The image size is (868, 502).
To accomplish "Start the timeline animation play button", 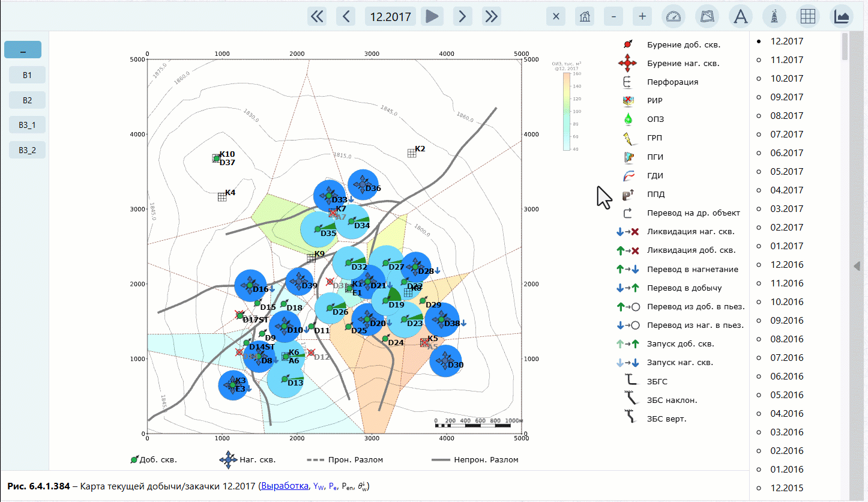I will click(432, 16).
